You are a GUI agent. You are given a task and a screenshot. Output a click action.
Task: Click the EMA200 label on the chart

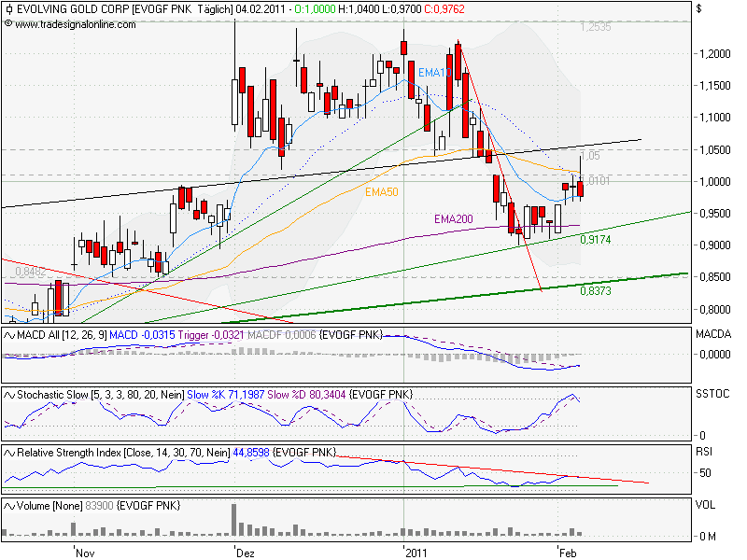(455, 218)
